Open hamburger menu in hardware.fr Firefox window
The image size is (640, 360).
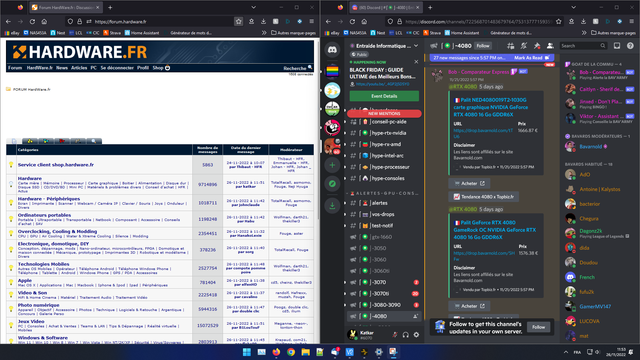coord(311,22)
